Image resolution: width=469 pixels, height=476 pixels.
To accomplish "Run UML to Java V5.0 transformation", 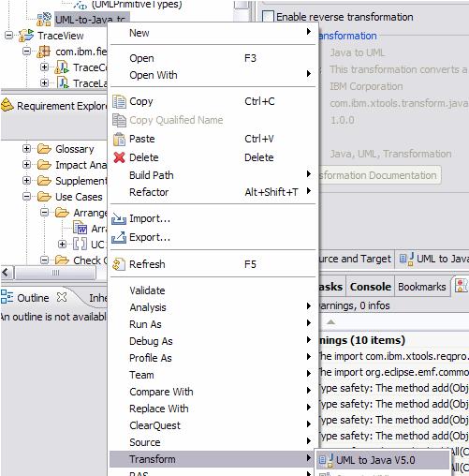I will click(x=383, y=460).
